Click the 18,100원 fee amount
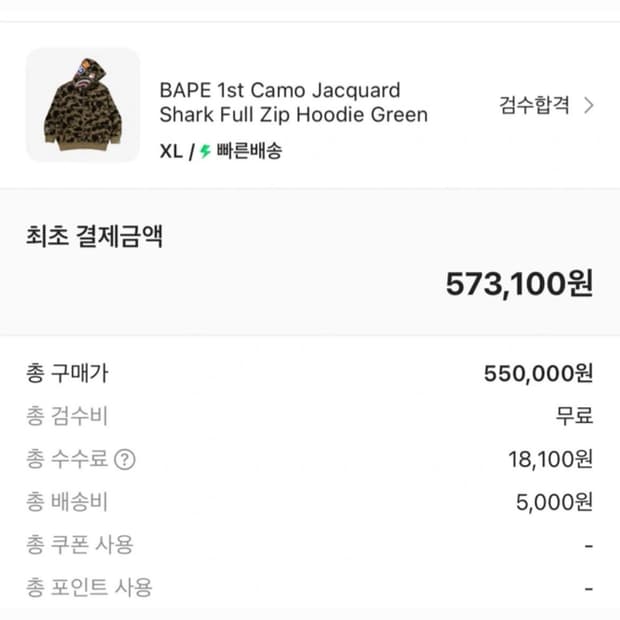 coord(550,460)
